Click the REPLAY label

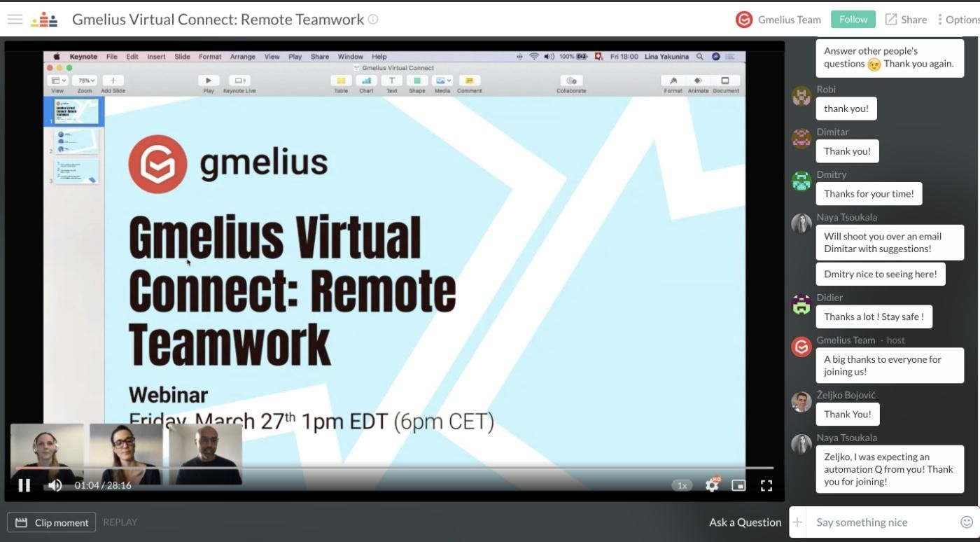[120, 522]
